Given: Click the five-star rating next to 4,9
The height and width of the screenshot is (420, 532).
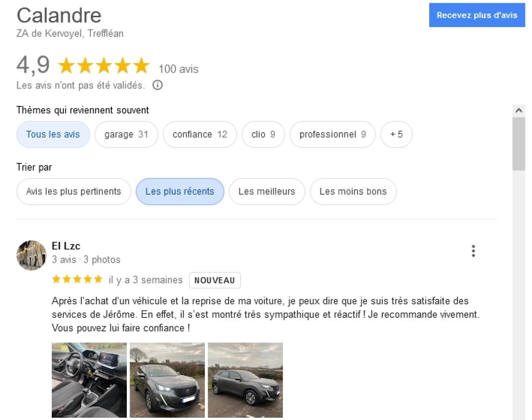Looking at the screenshot, I should [x=104, y=65].
